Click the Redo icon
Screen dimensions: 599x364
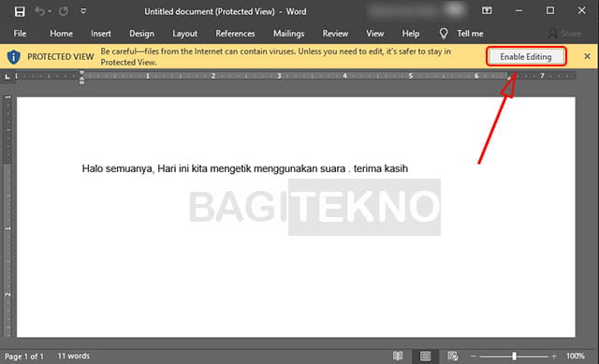point(64,11)
